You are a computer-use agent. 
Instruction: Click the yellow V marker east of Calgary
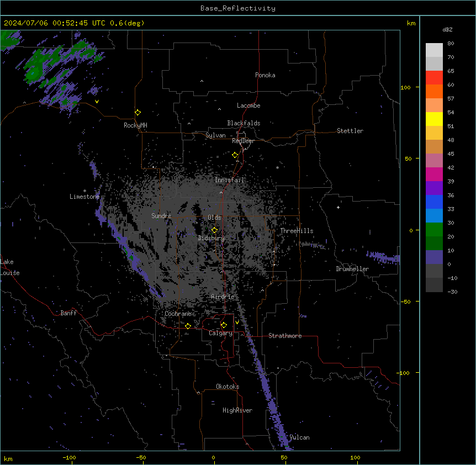(237, 323)
